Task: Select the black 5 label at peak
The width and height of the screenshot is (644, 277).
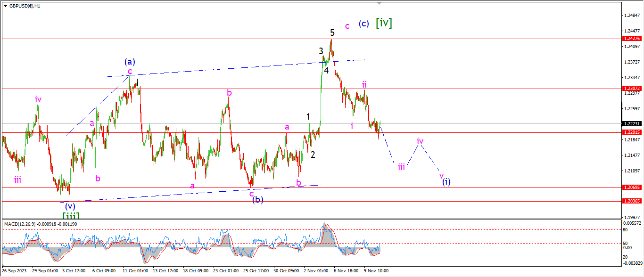Action: [x=332, y=33]
